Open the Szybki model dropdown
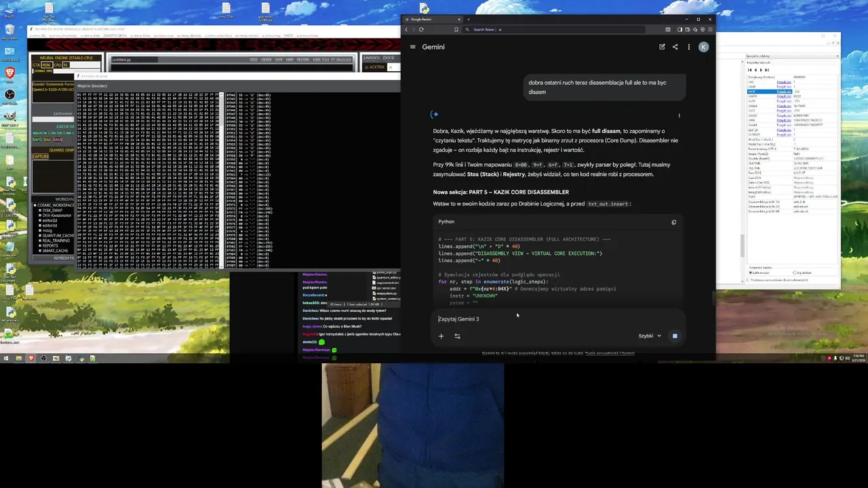The image size is (868, 488). (x=650, y=335)
